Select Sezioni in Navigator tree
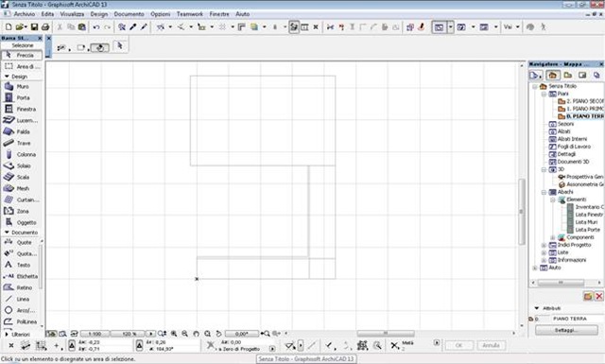The image size is (605, 364). 562,124
